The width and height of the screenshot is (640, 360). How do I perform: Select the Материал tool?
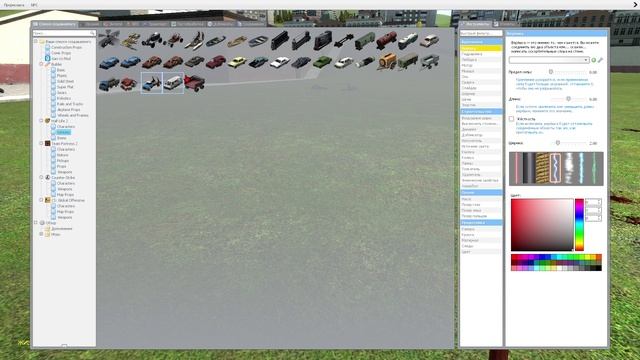[x=481, y=240]
